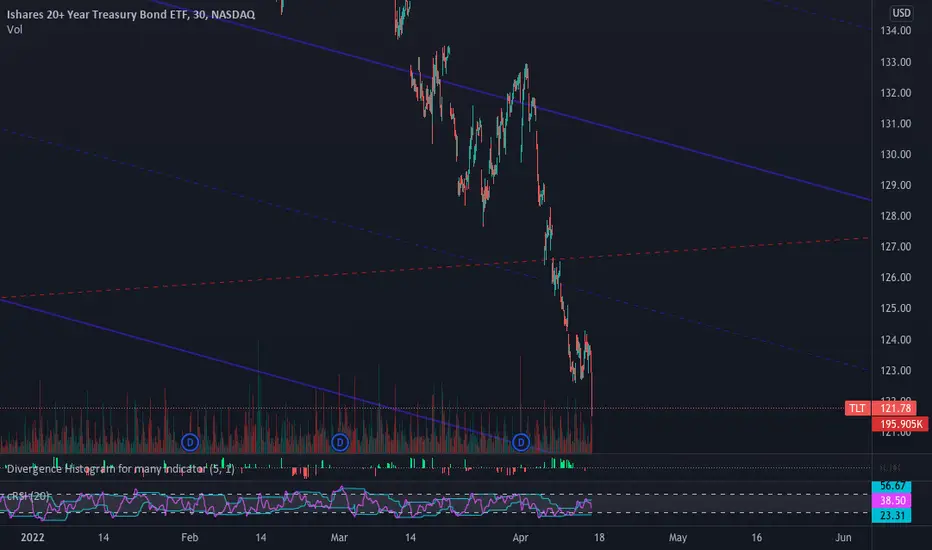Click the 126.00 price axis label
This screenshot has height=550, width=932.
[x=895, y=278]
